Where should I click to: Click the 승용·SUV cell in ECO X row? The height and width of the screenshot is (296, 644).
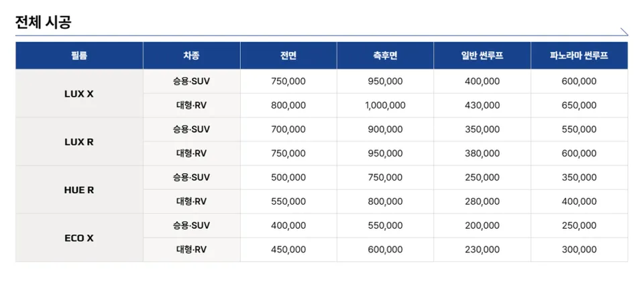point(191,226)
